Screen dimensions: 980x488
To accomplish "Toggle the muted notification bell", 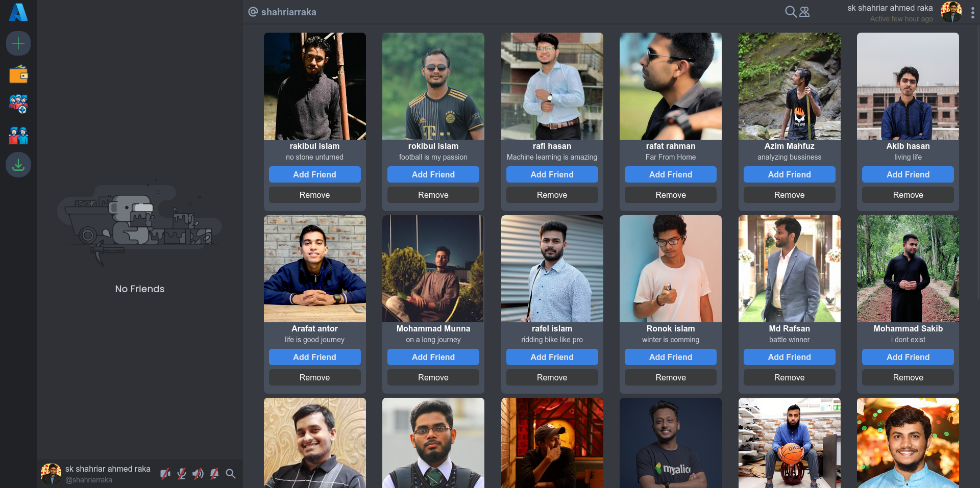I will click(x=214, y=474).
